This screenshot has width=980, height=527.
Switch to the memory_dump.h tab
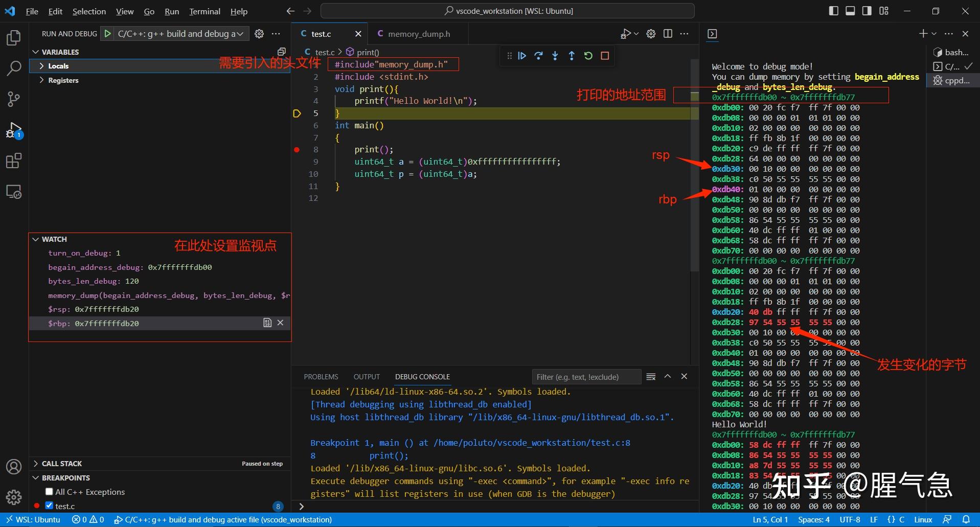[418, 33]
